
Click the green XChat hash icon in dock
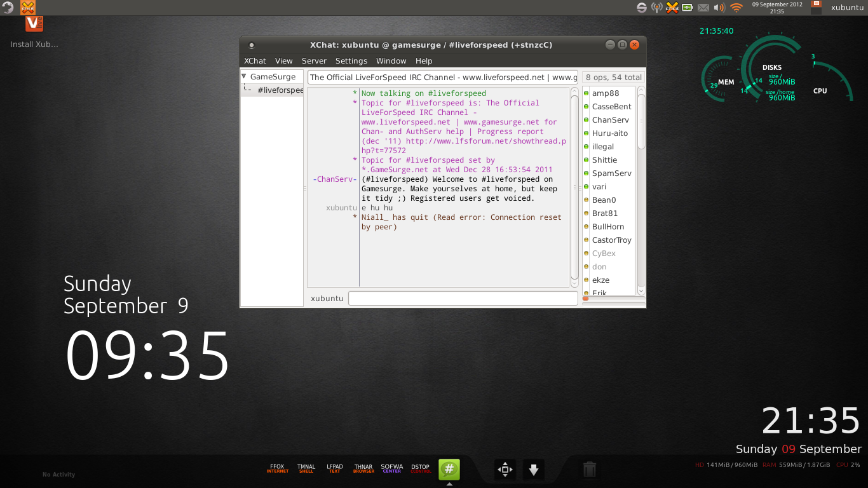coord(449,470)
